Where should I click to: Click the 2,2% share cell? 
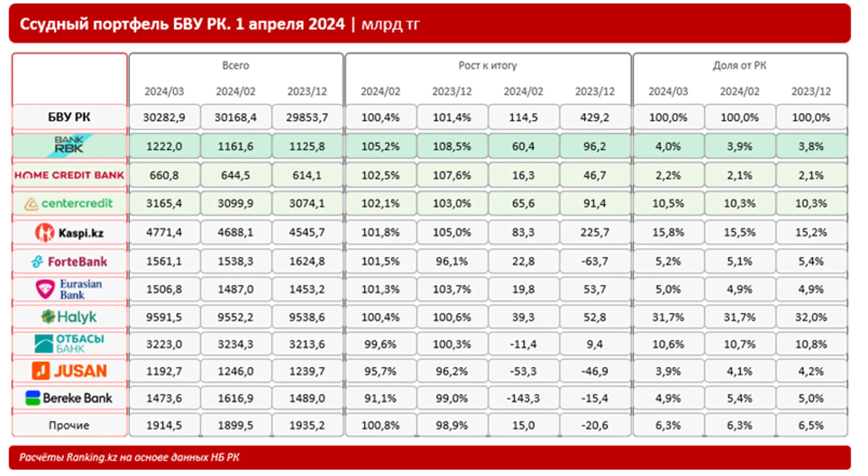(668, 175)
